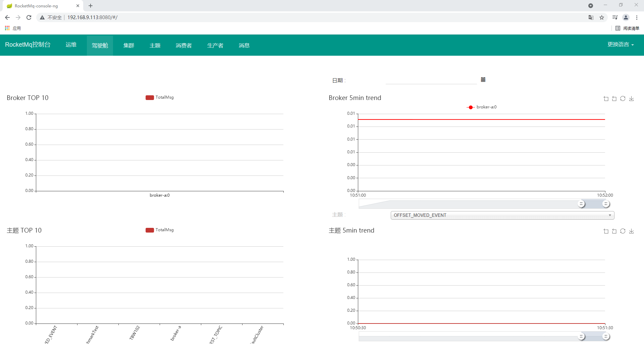Click the TEST_TOPIC axis label
The height and width of the screenshot is (349, 644).
(x=216, y=335)
